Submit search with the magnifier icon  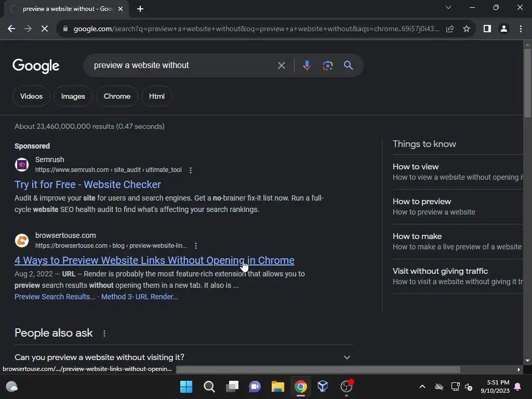click(348, 65)
